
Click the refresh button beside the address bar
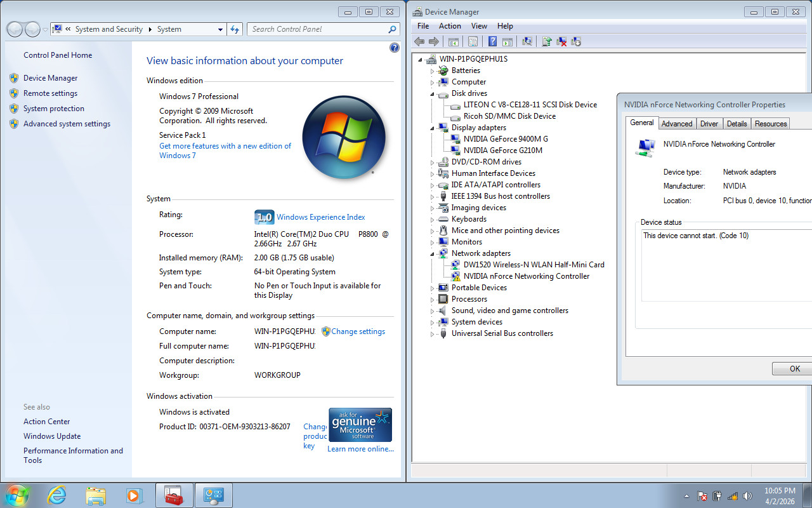[x=235, y=29]
